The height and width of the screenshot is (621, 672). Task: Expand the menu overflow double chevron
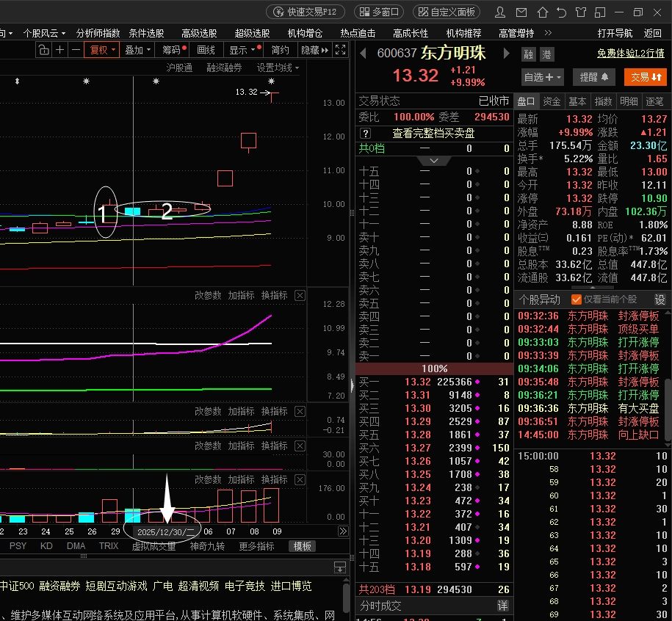548,33
